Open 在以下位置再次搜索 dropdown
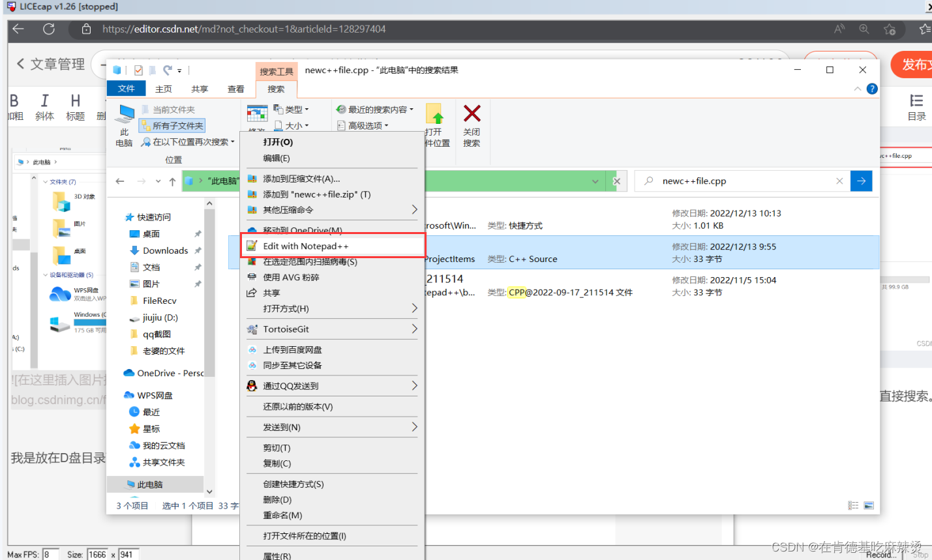This screenshot has height=560, width=932. tap(188, 141)
